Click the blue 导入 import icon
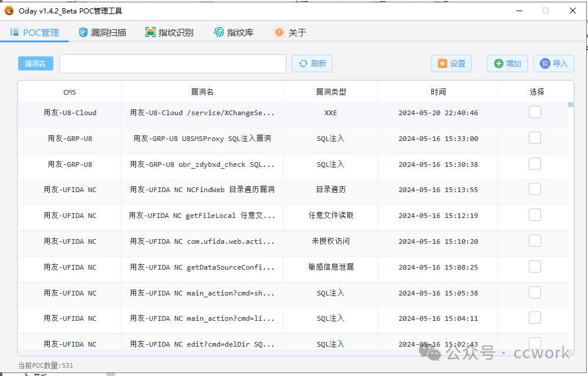588x376 pixels. (545, 63)
